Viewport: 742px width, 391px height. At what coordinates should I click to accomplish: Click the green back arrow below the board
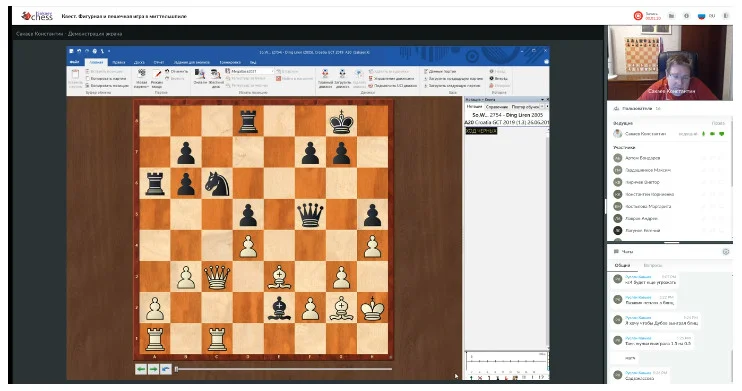(141, 369)
